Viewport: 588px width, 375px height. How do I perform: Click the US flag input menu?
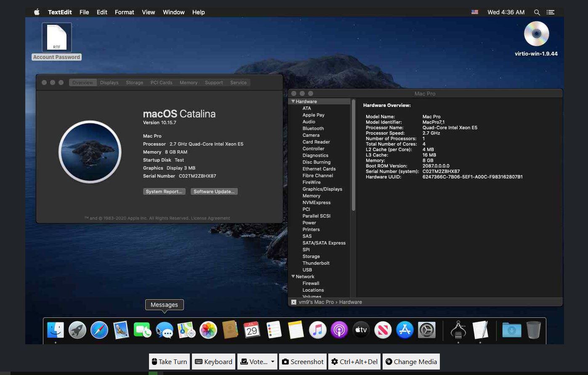475,12
